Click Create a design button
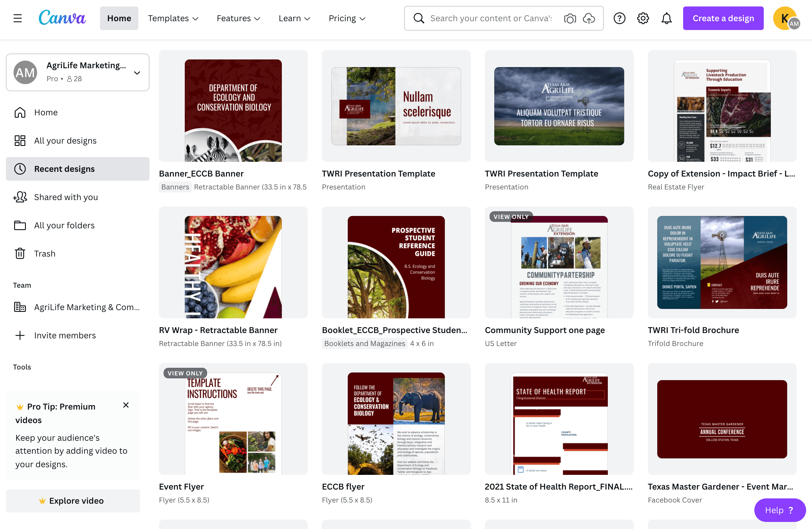 coord(723,18)
